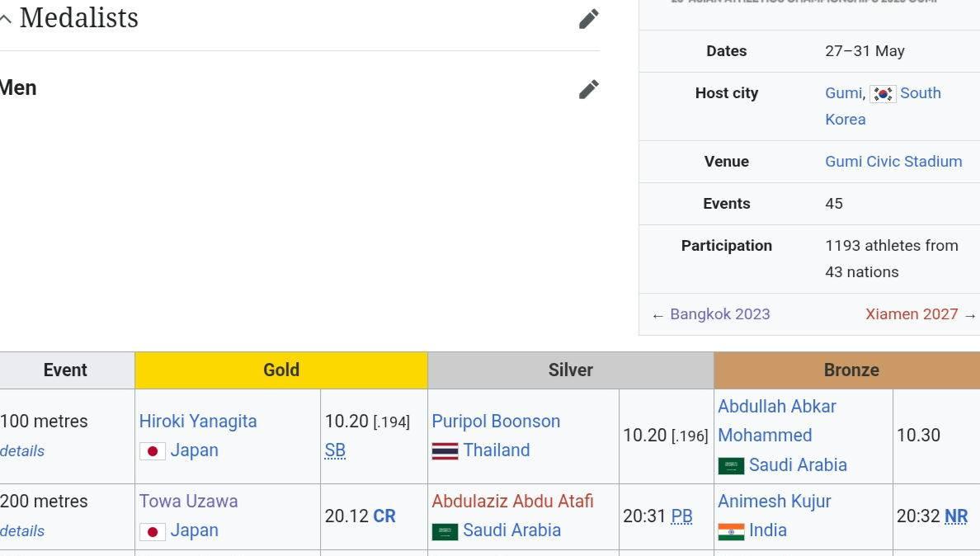Open the Xiamen 2027 next edition link
Screen dimensions: 980x556
click(x=912, y=314)
